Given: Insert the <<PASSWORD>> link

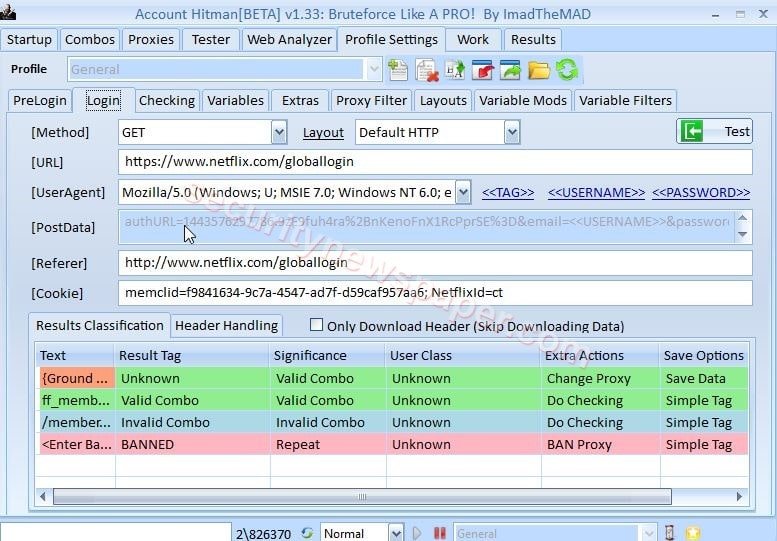Looking at the screenshot, I should coord(701,192).
